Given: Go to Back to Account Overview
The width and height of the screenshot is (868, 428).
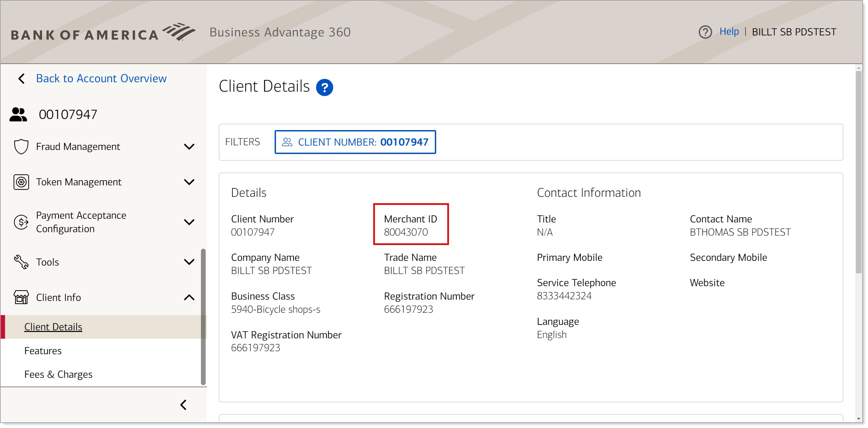Looking at the screenshot, I should click(x=101, y=79).
